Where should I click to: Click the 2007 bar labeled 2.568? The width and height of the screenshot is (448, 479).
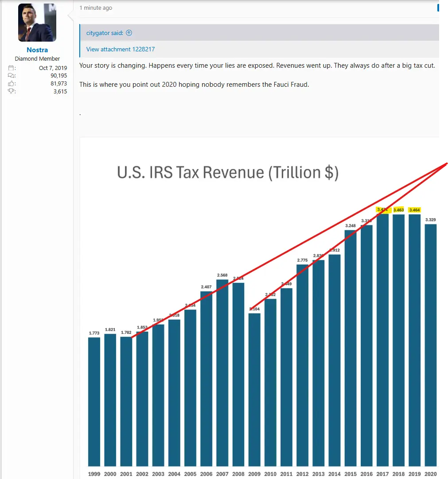(222, 372)
